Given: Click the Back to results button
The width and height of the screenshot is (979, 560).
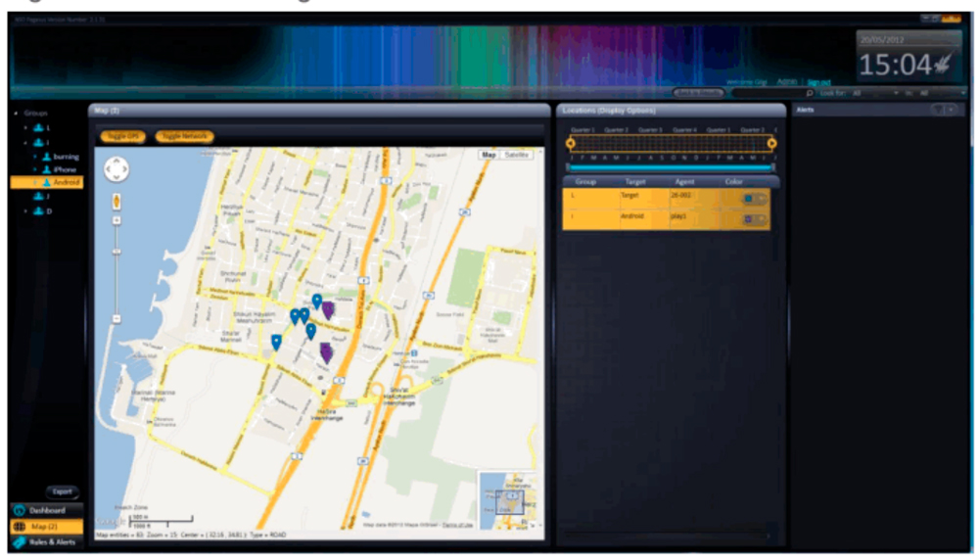Looking at the screenshot, I should pos(699,93).
